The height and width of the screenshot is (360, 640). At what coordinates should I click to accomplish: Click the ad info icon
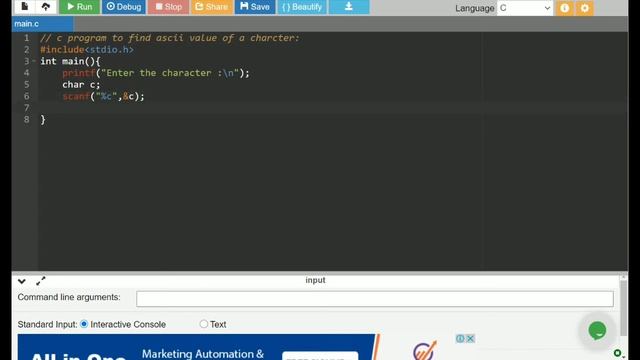[x=460, y=338]
